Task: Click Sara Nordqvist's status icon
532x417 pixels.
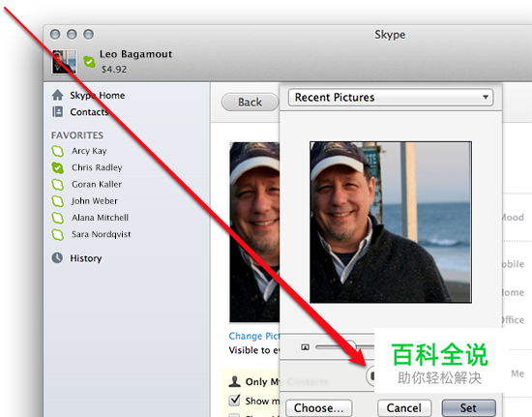Action: pyautogui.click(x=58, y=234)
